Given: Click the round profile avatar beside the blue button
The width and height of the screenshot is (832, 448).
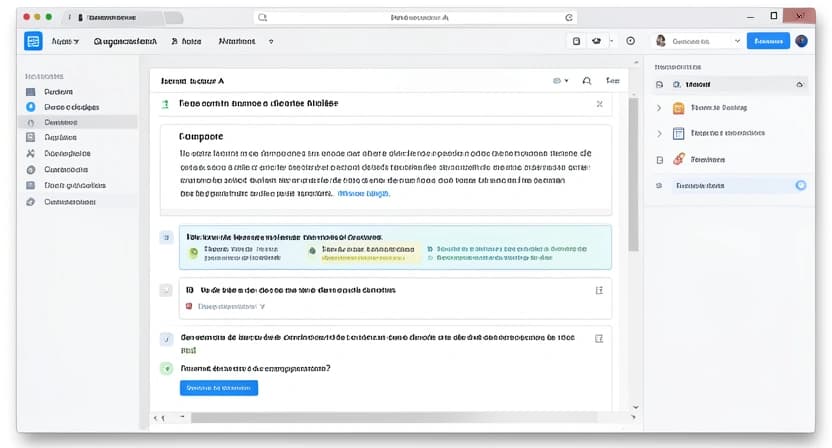Looking at the screenshot, I should pyautogui.click(x=801, y=41).
